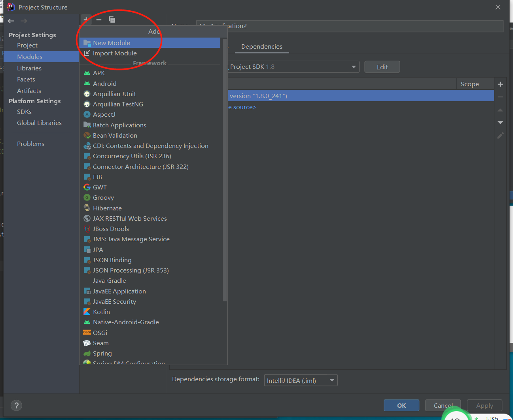Click the back navigation arrow

point(11,21)
